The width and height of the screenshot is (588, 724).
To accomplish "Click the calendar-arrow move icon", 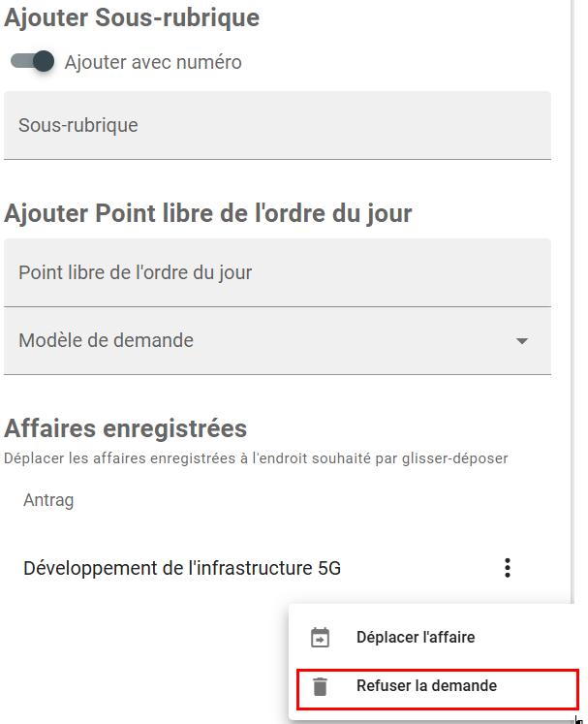I will click(x=320, y=638).
